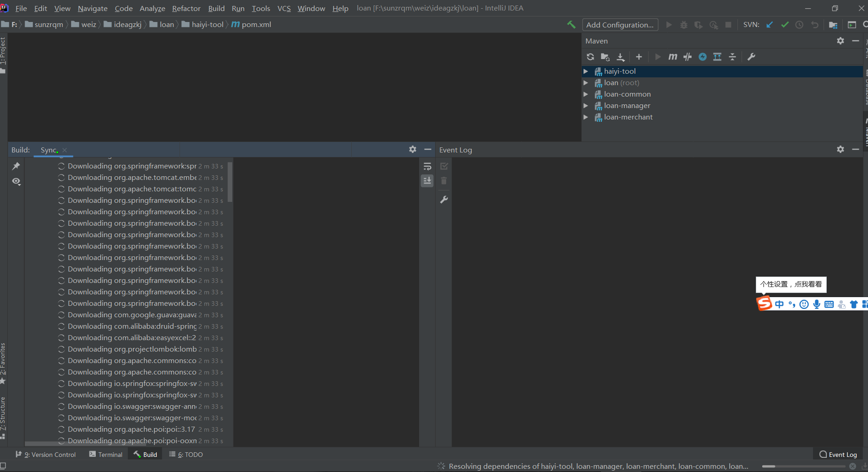This screenshot has height=472, width=868.
Task: Open the Navigate menu
Action: tap(93, 8)
